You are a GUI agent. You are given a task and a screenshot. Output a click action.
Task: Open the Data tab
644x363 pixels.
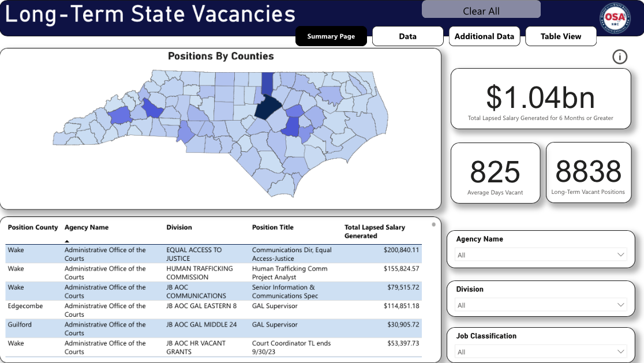coord(407,36)
